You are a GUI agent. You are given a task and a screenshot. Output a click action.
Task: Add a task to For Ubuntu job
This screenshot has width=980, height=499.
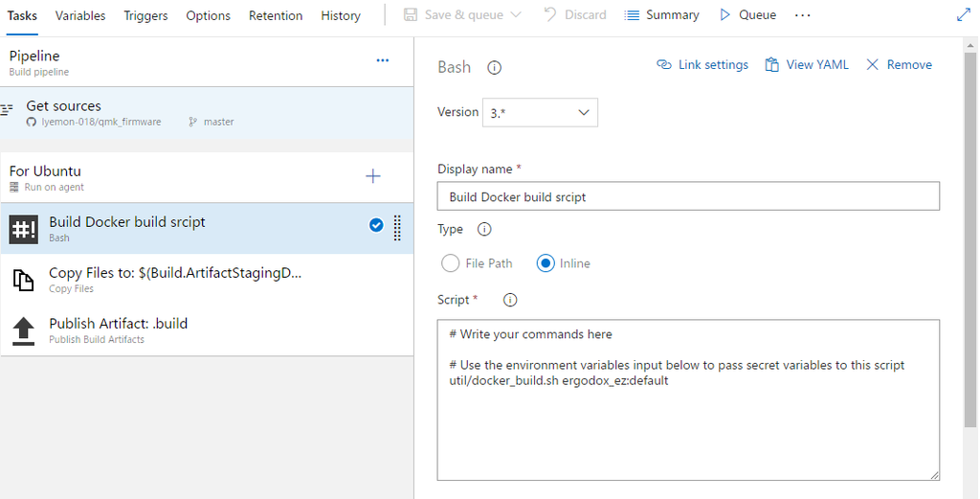pos(373,176)
